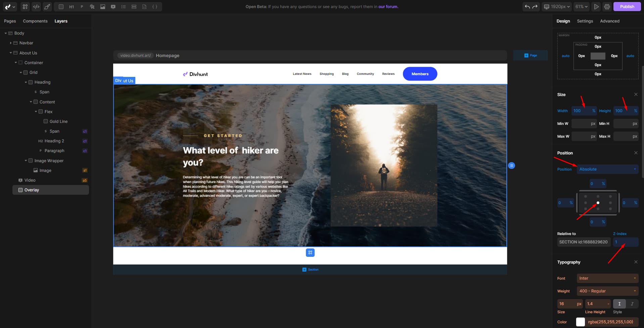Click the add Page button

(x=531, y=55)
